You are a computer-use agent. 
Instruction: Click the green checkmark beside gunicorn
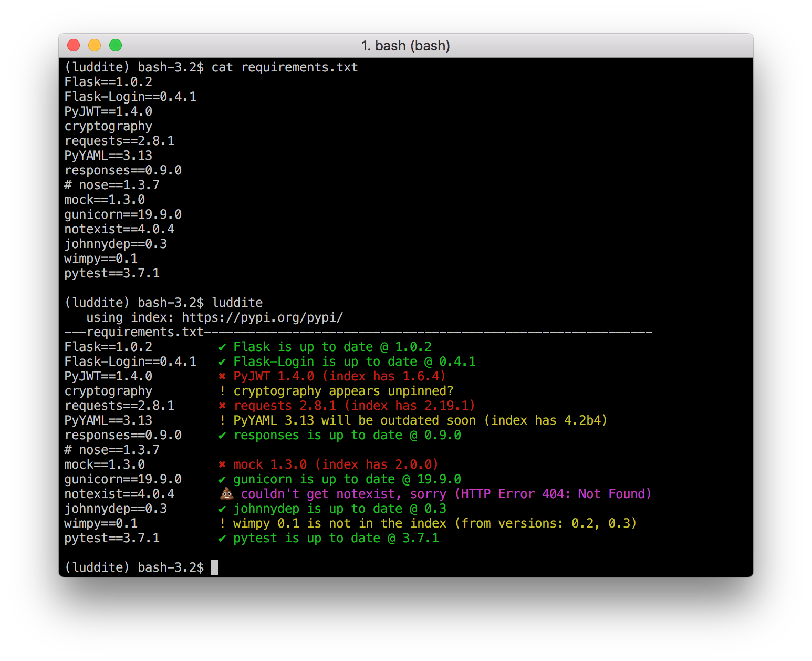tap(222, 480)
